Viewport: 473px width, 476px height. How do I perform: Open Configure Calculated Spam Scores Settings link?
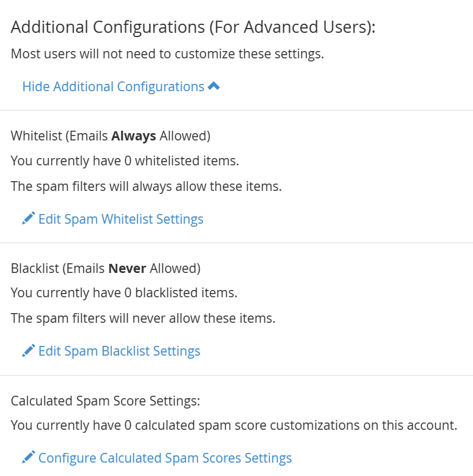click(x=165, y=458)
